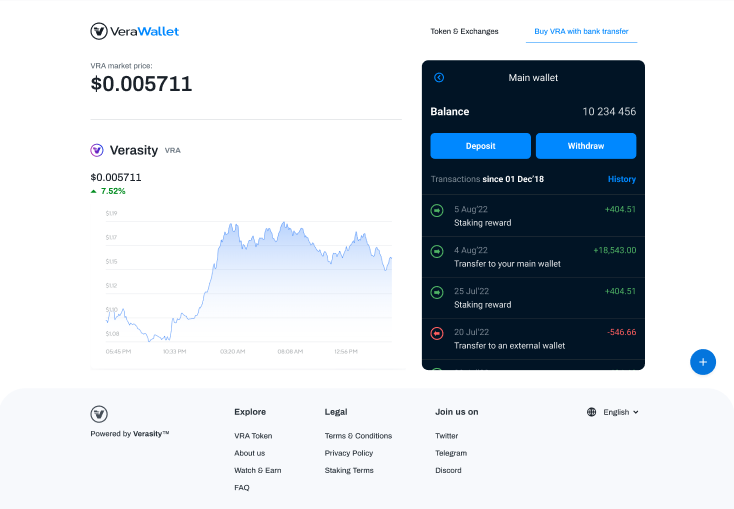Click the VRA price chart area
This screenshot has width=734, height=509.
[249, 281]
